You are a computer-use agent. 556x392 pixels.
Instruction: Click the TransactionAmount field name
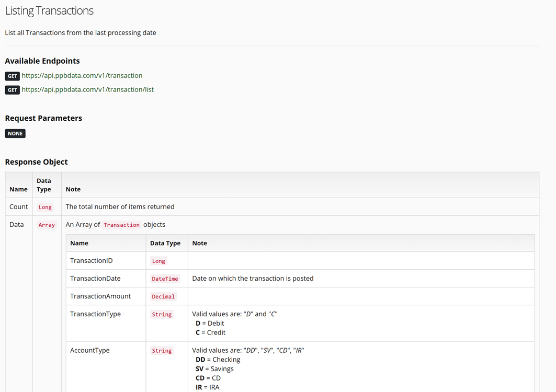100,296
